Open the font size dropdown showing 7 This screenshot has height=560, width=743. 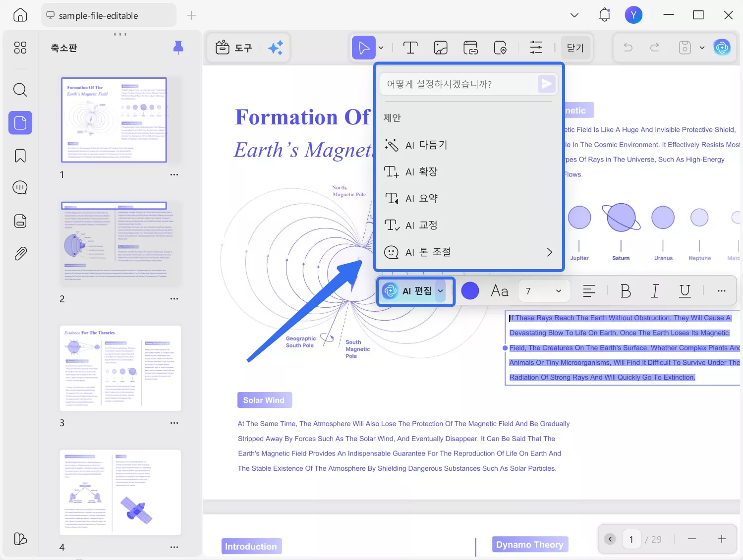[544, 291]
